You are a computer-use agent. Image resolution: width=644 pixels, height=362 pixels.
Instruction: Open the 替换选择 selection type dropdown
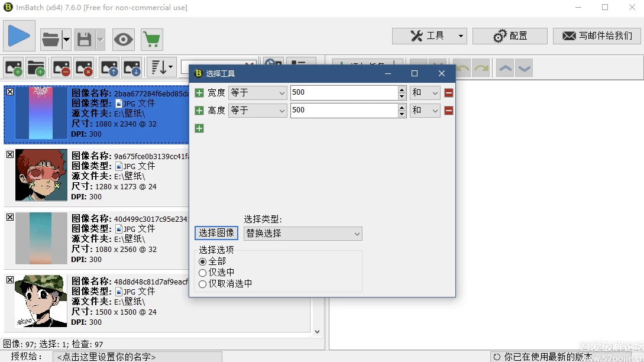click(x=302, y=234)
